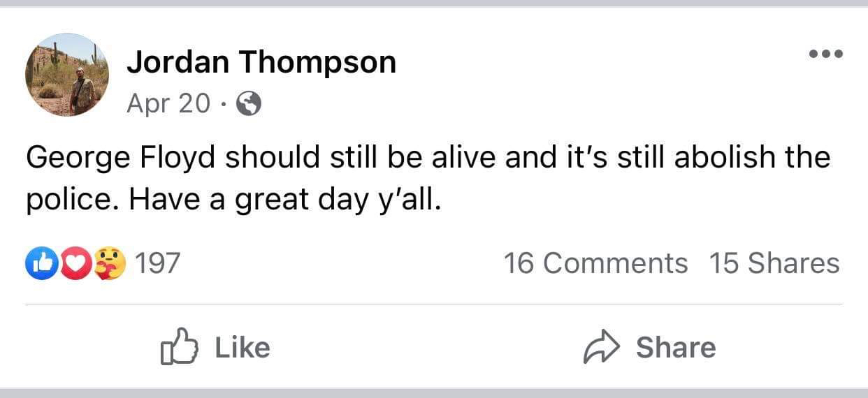Click the Apr 20 post timestamp
The image size is (868, 398).
168,104
